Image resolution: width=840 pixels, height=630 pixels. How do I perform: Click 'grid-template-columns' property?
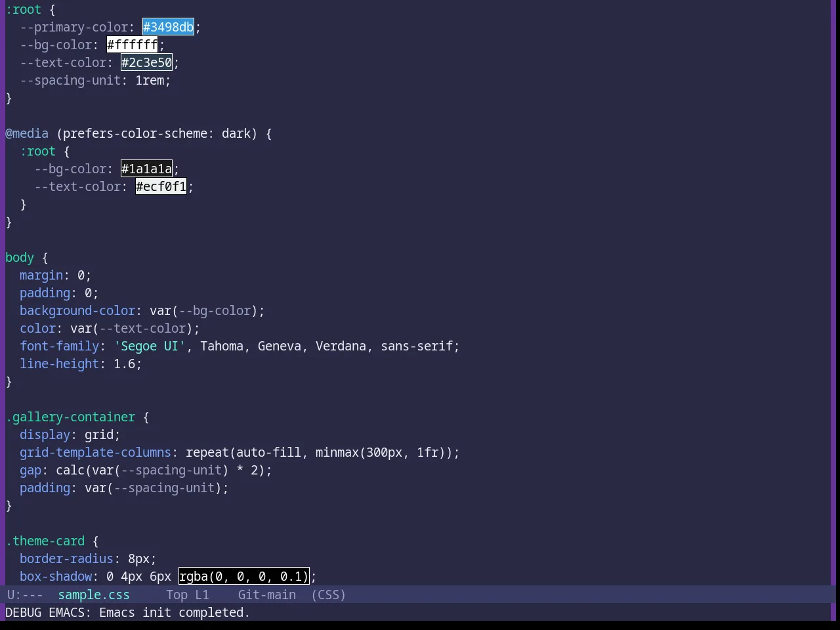point(95,452)
